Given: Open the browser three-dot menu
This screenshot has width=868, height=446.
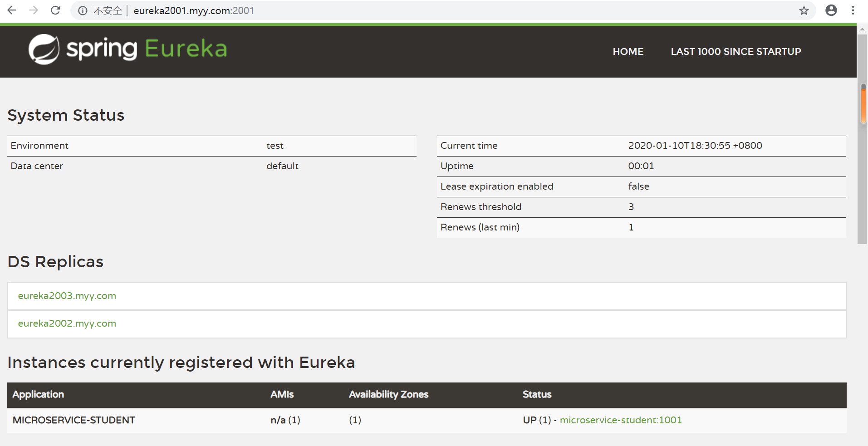Looking at the screenshot, I should (853, 10).
